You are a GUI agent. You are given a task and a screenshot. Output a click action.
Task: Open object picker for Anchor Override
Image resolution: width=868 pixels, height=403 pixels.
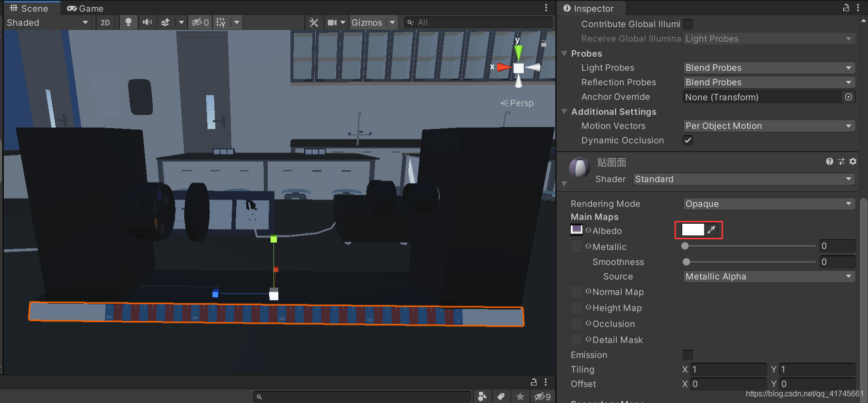pyautogui.click(x=849, y=97)
